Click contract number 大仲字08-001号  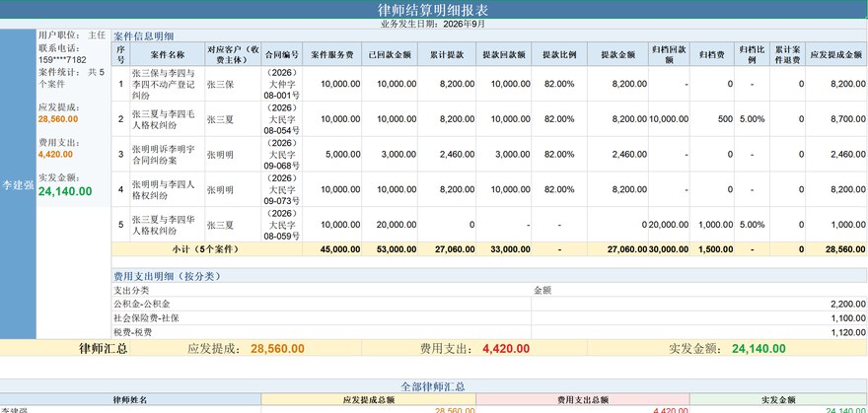(282, 84)
